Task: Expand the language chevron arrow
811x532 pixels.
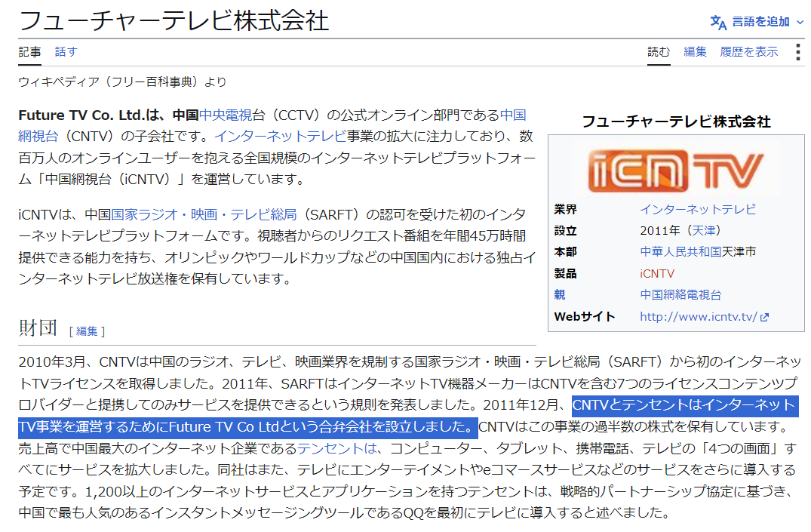Action: [800, 22]
